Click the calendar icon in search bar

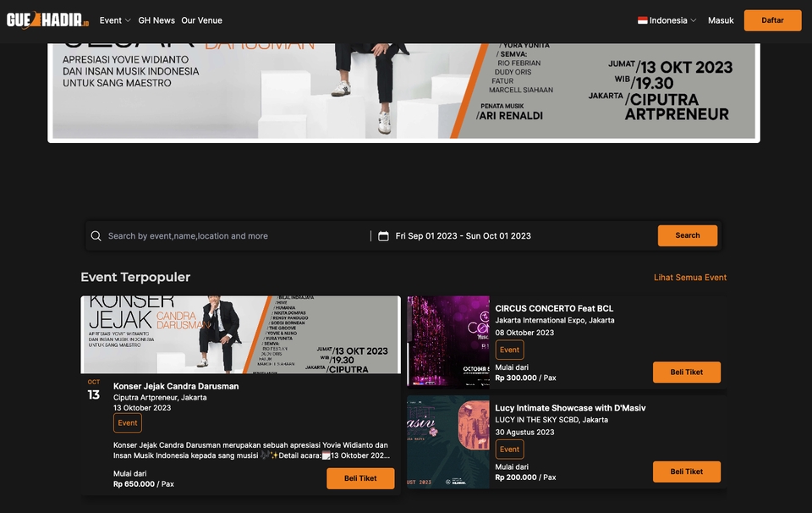pos(383,236)
